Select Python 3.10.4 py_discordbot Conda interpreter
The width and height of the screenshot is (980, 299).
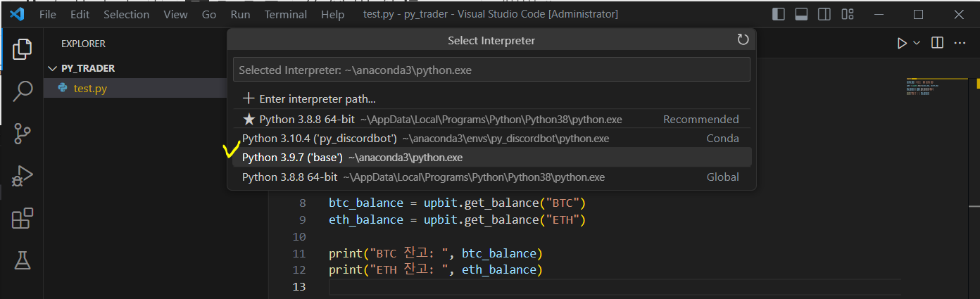tap(491, 138)
